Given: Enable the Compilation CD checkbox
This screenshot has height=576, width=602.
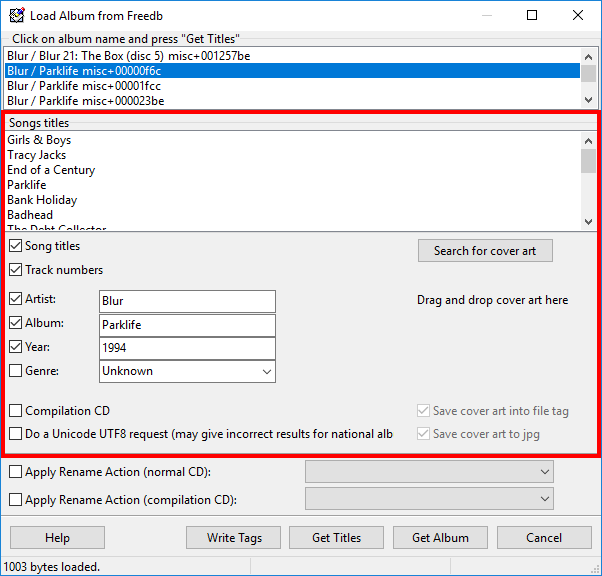Looking at the screenshot, I should (x=15, y=411).
